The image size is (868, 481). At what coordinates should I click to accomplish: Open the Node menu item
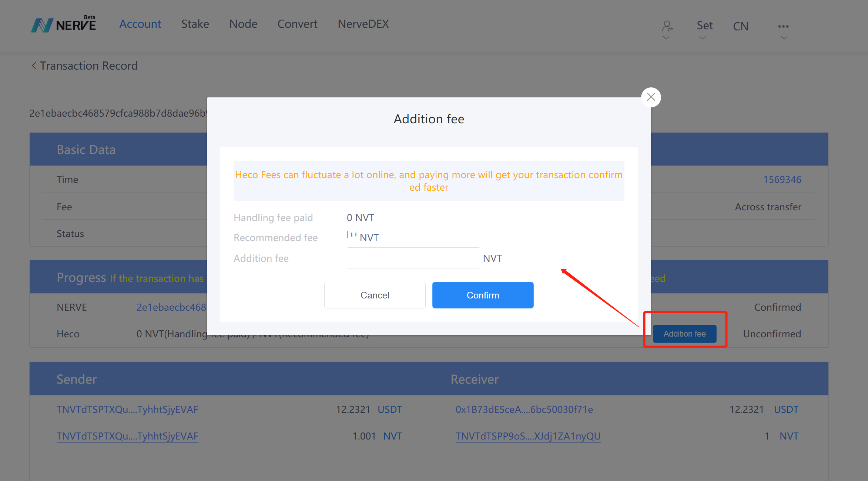243,24
